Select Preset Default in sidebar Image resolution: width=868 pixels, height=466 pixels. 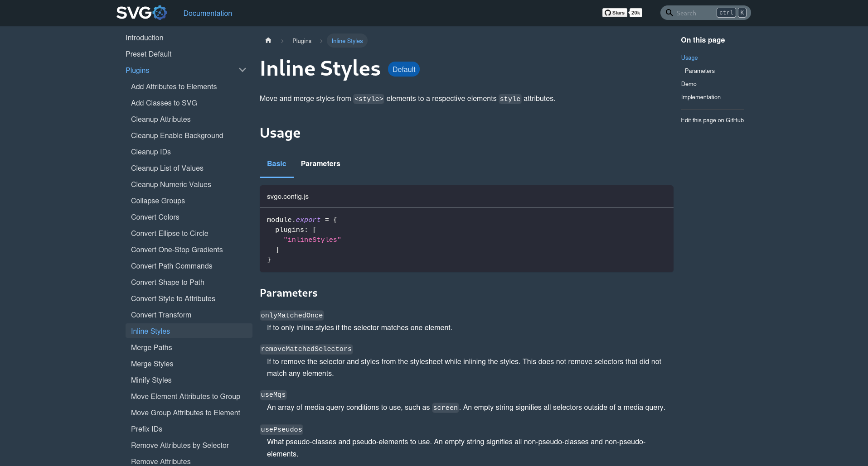pos(148,54)
